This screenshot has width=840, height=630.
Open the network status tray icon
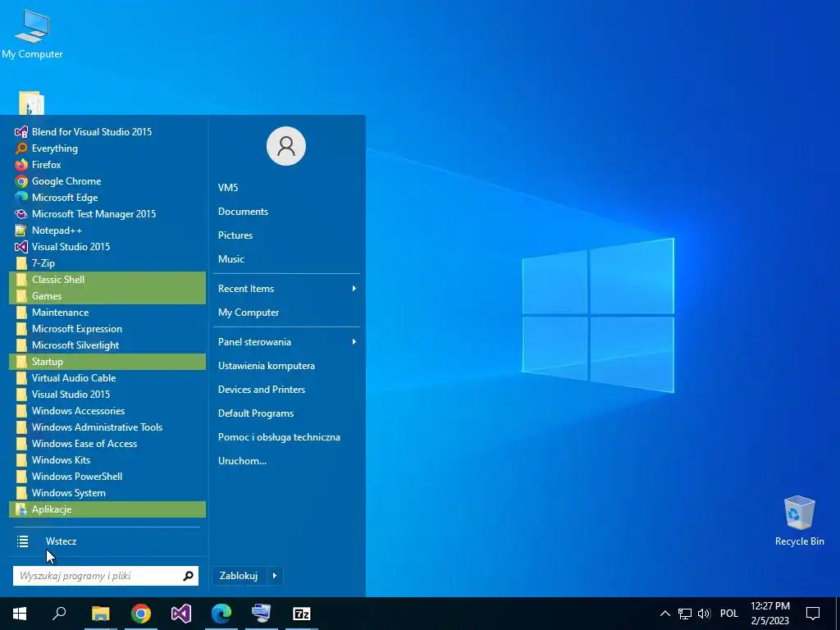pyautogui.click(x=685, y=614)
